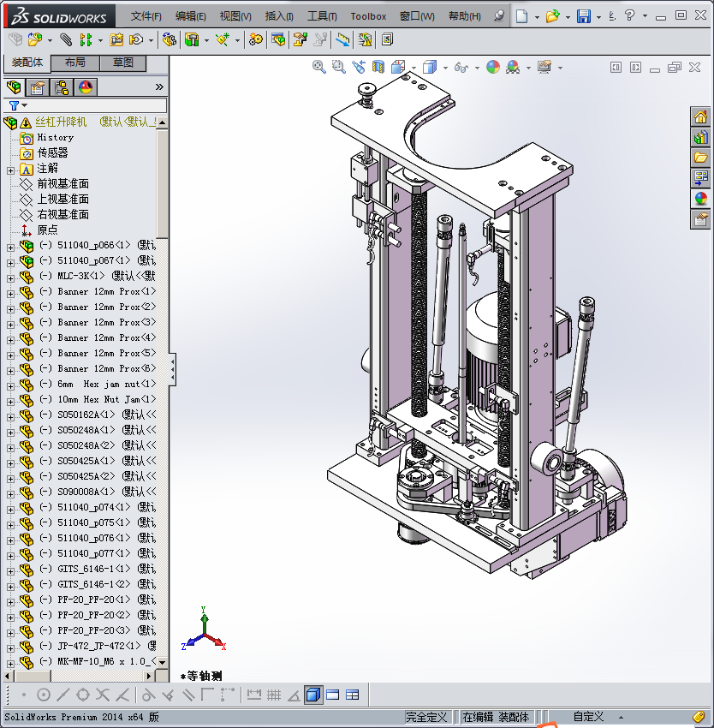Open the File Explorer folder icon in task pane
The image size is (714, 728).
701,158
